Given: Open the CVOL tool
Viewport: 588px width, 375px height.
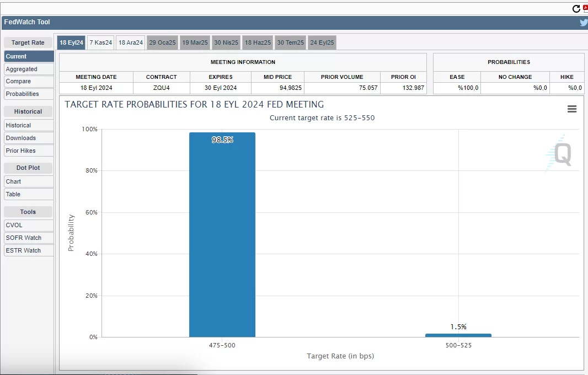Looking at the screenshot, I should click(x=29, y=226).
